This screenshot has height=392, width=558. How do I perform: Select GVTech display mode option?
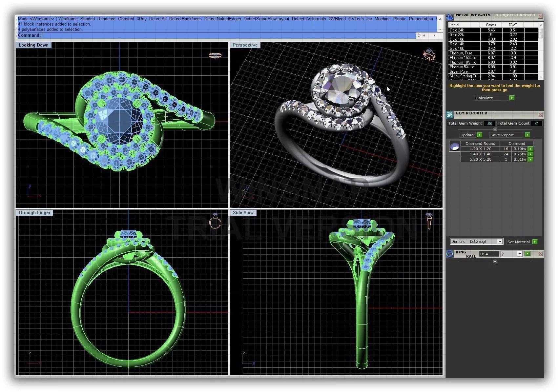click(356, 19)
